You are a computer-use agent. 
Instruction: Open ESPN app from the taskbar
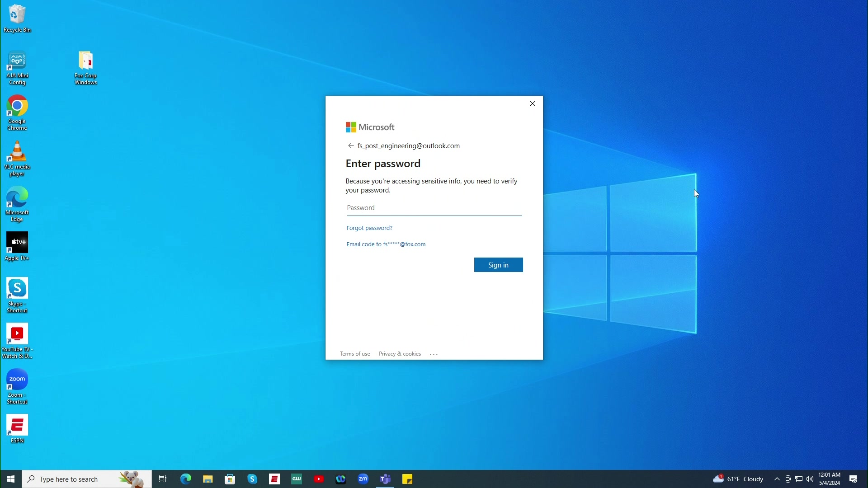pos(274,479)
